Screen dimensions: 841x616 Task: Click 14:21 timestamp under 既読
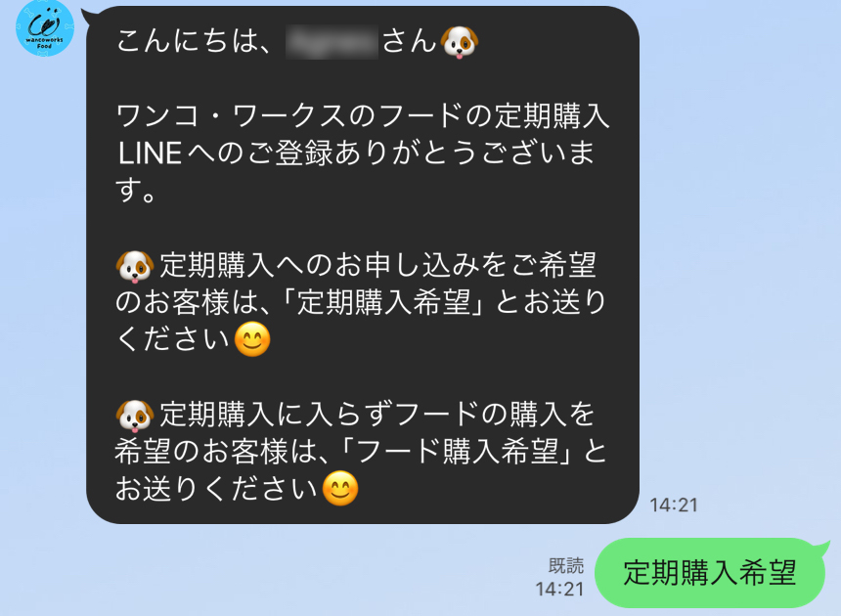tap(559, 590)
